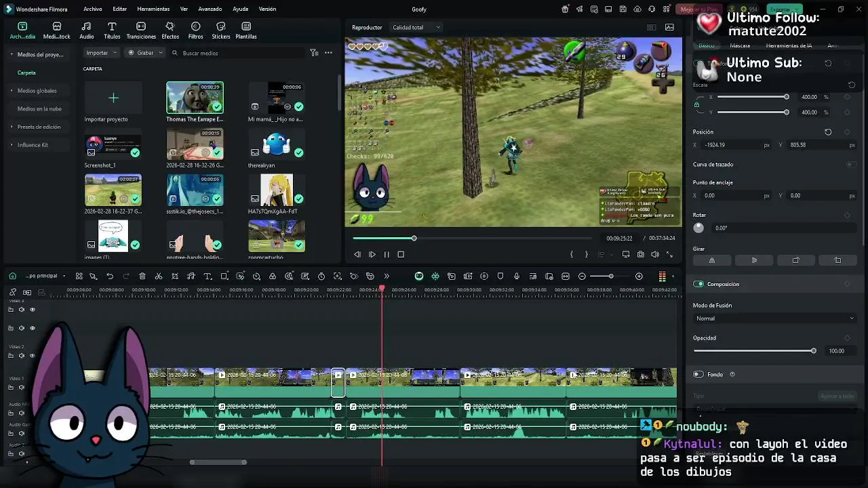
Task: Click the preview playback progress bar handle
Action: (414, 238)
